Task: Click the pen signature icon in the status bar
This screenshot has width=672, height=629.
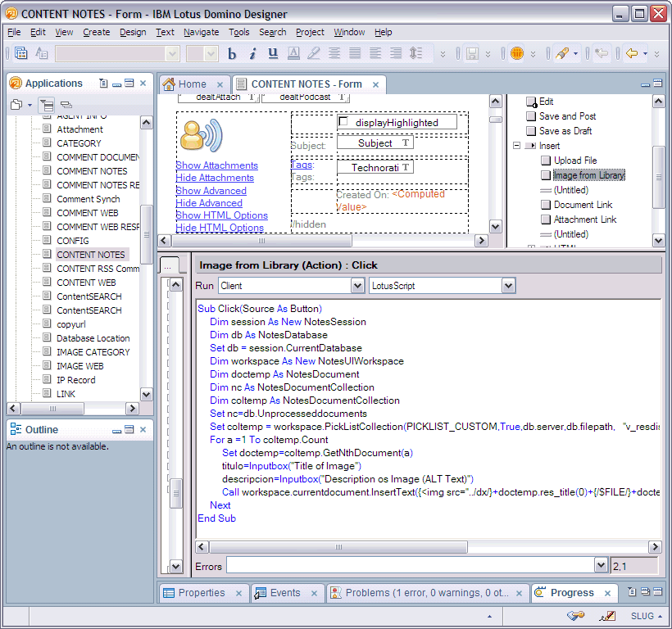Action: (607, 616)
